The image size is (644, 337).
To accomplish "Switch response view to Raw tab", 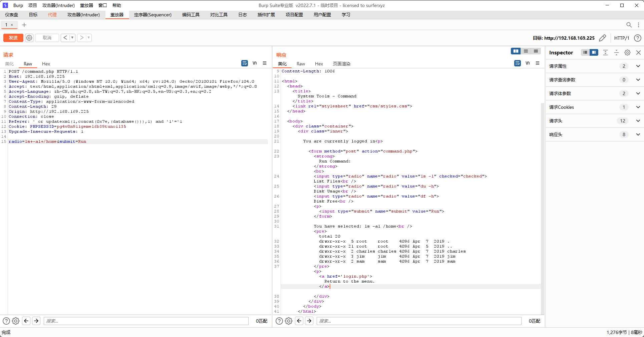I will click(x=301, y=64).
